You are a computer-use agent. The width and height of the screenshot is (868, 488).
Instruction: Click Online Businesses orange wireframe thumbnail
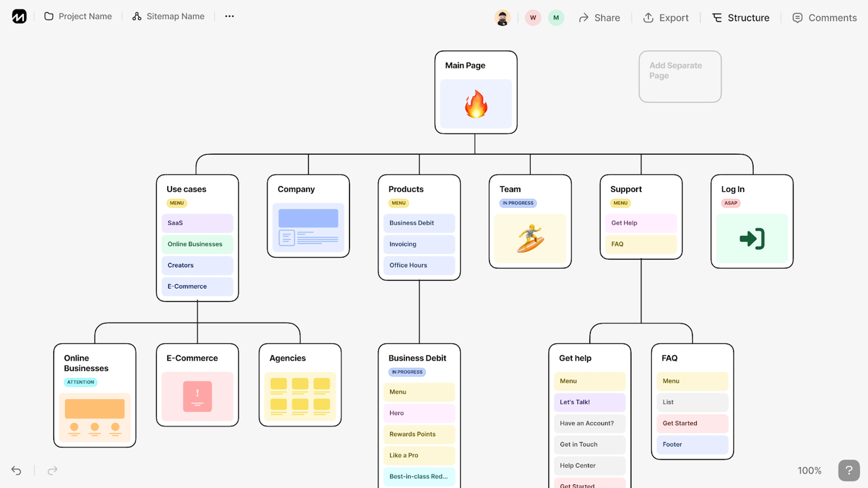coord(95,418)
